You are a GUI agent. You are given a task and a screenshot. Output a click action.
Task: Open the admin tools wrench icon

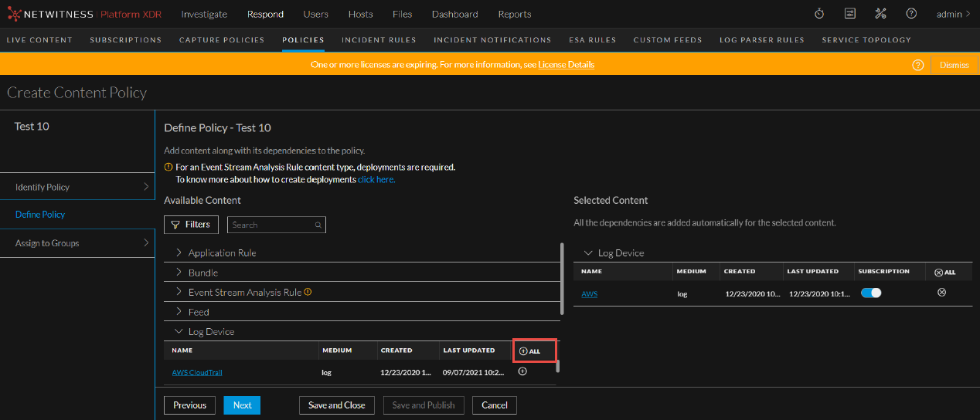pos(880,14)
